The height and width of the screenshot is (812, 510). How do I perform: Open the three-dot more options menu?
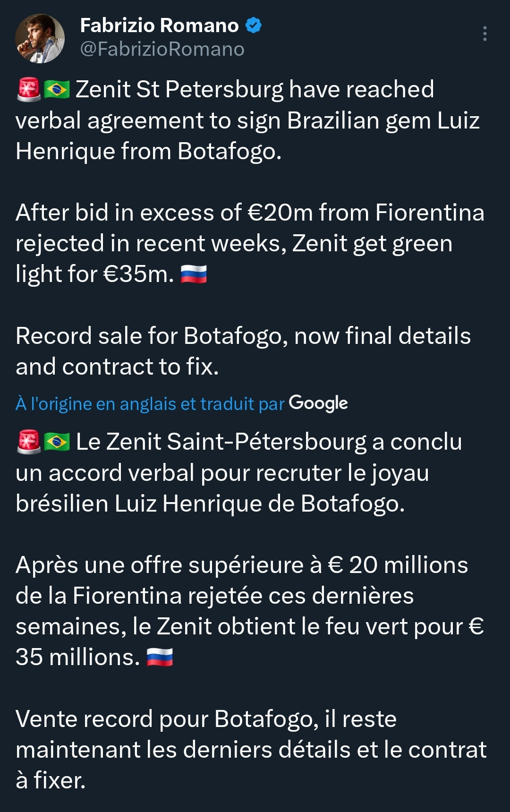click(x=484, y=34)
